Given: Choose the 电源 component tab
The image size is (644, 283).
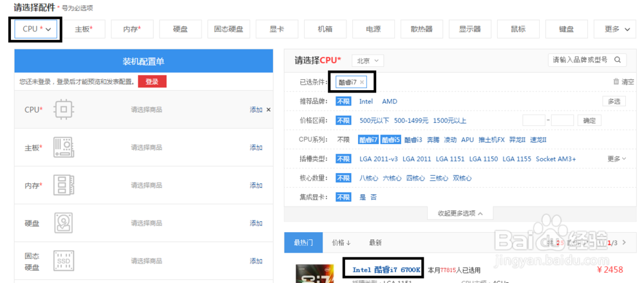Looking at the screenshot, I should pos(374,29).
